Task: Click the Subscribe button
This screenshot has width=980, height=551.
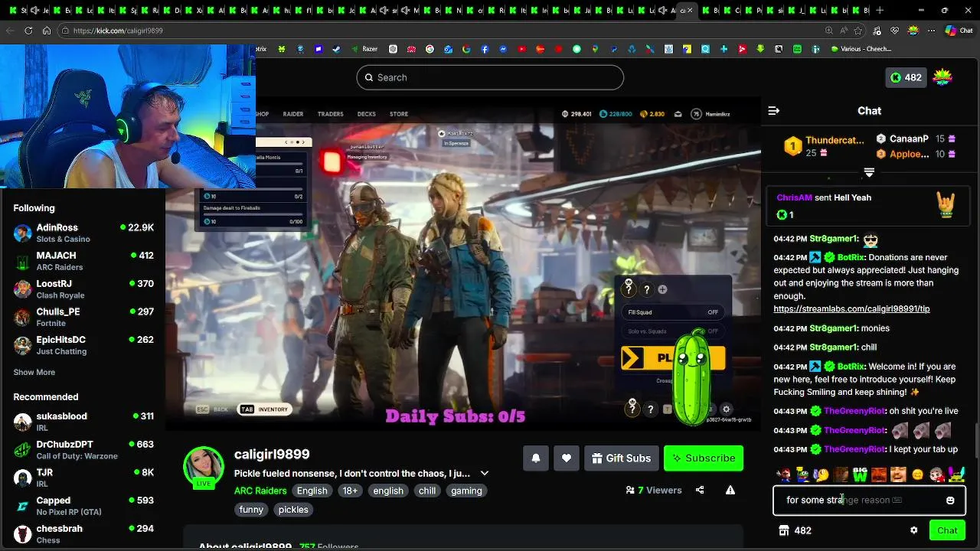Action: point(704,458)
